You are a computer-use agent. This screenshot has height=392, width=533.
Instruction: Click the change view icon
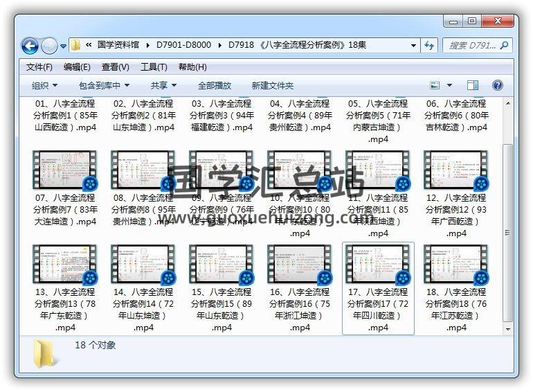coord(435,85)
